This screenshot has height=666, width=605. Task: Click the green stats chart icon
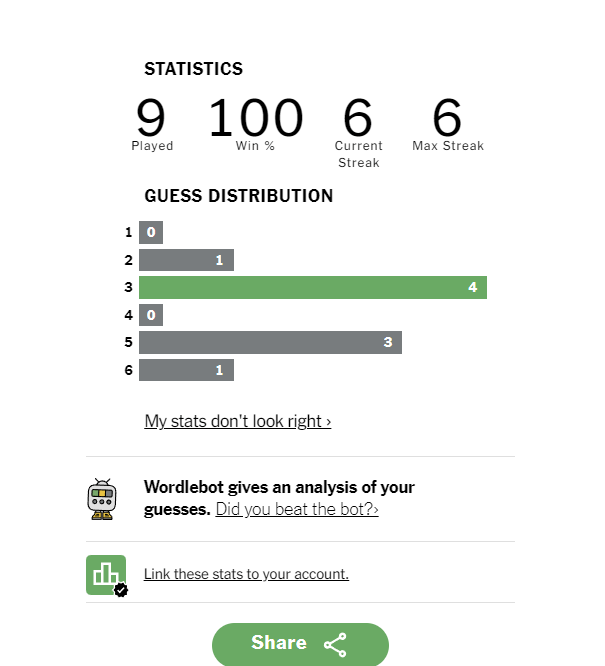point(106,575)
